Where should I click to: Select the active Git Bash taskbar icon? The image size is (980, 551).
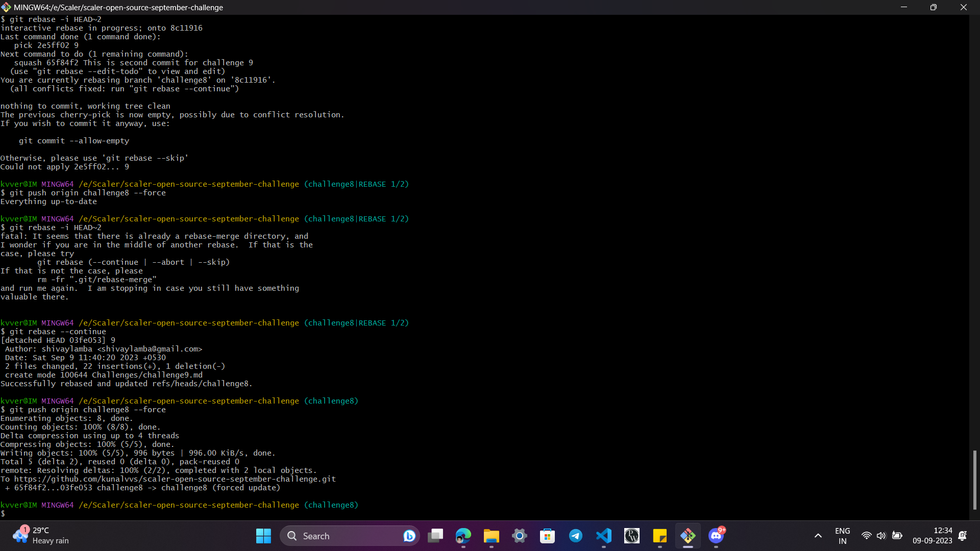coord(689,536)
